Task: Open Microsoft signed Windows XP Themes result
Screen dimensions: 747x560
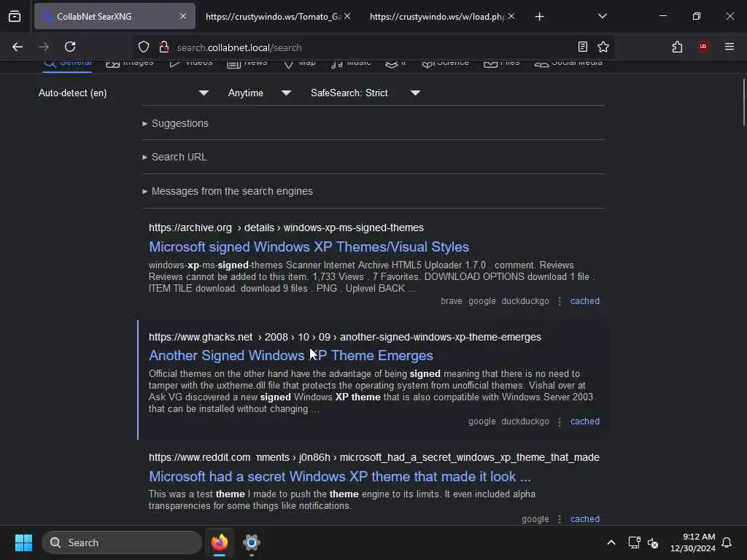Action: click(309, 246)
